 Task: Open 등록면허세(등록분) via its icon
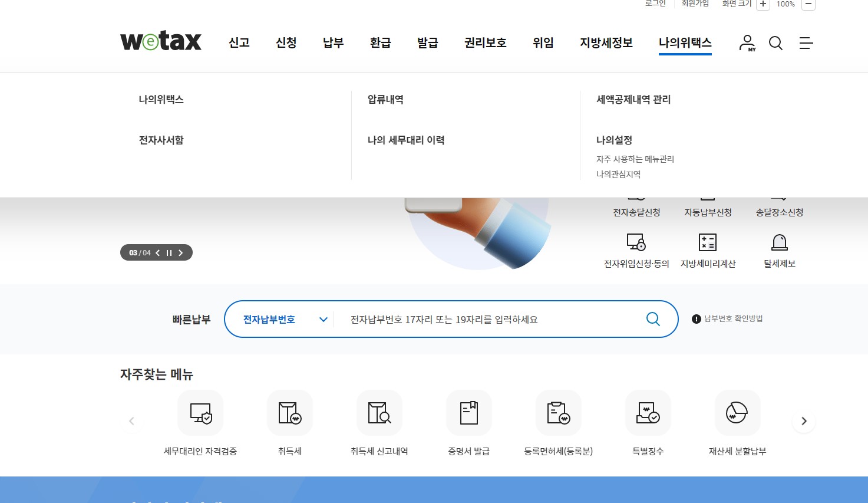point(558,413)
